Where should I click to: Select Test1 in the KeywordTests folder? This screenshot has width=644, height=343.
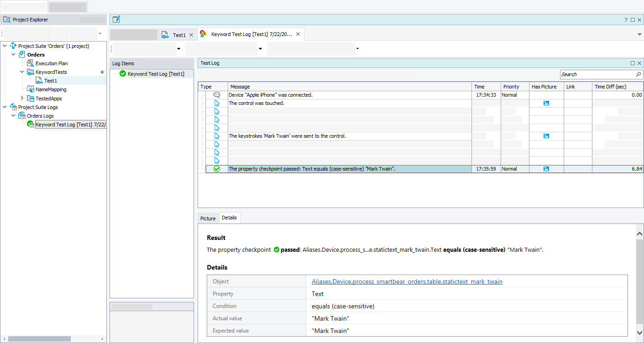click(x=50, y=81)
